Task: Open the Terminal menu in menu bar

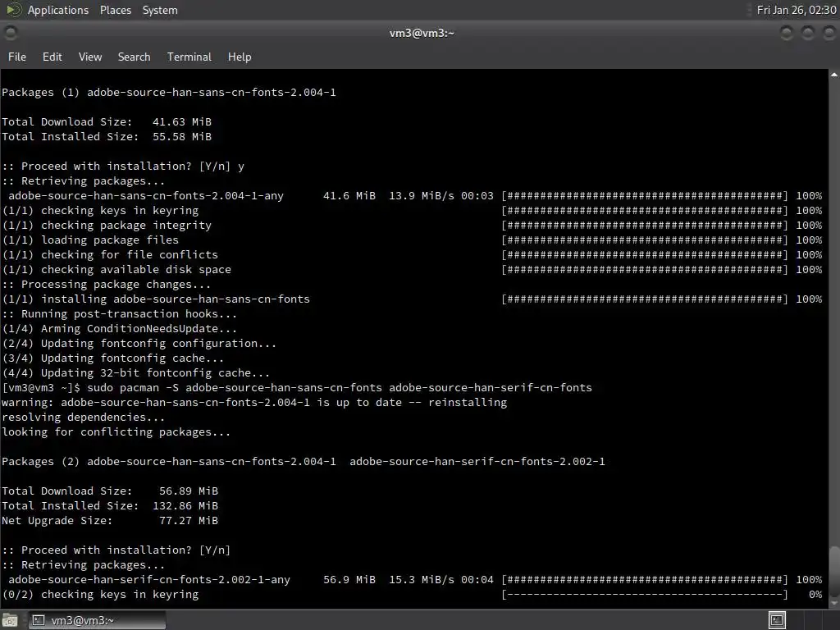Action: point(189,57)
